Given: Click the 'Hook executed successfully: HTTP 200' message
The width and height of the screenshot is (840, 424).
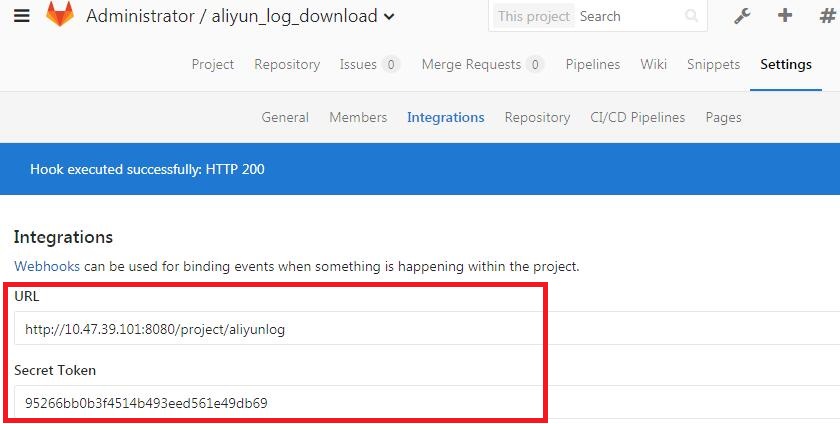Looking at the screenshot, I should (147, 169).
